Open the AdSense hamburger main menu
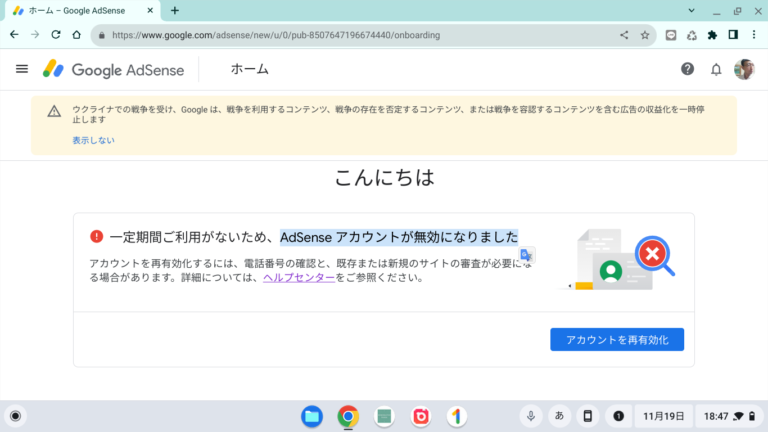The image size is (768, 432). 22,69
